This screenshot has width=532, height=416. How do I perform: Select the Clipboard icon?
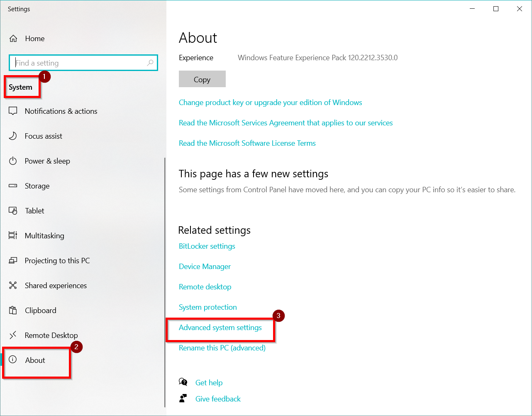13,310
